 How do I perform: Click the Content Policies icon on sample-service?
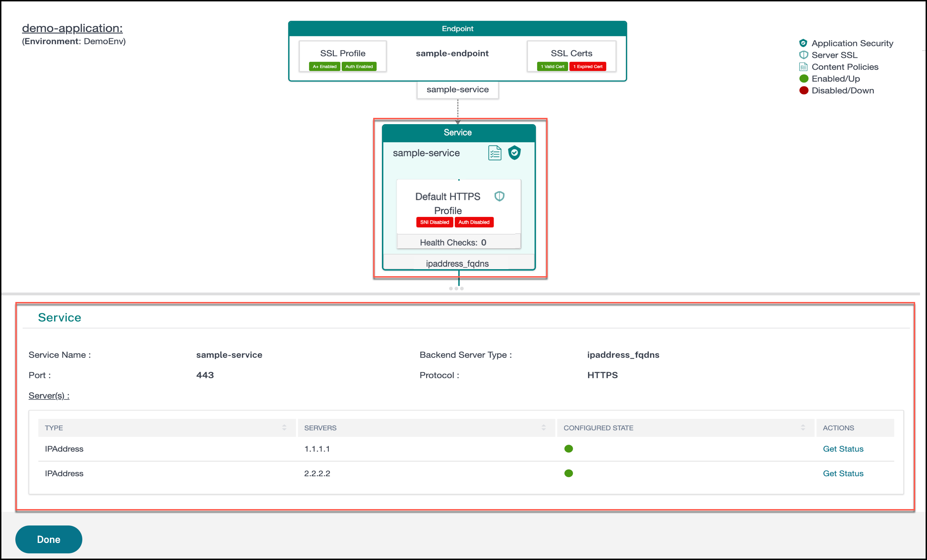click(x=495, y=153)
